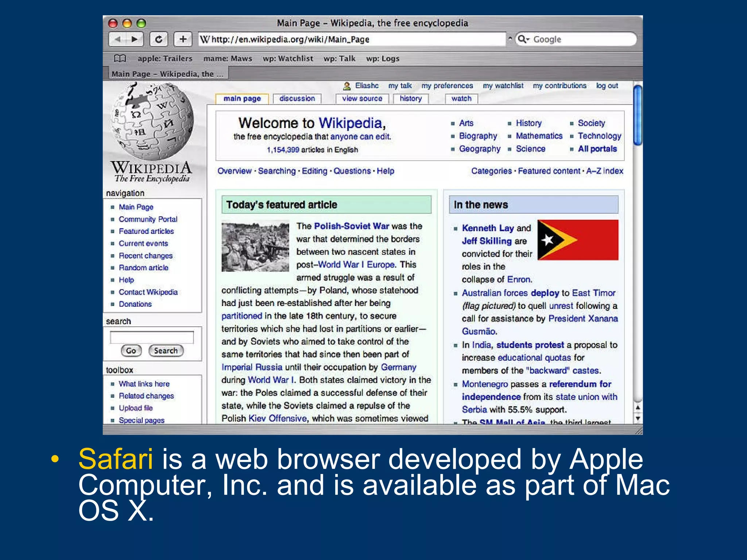Switch to the discussion tab

(297, 98)
